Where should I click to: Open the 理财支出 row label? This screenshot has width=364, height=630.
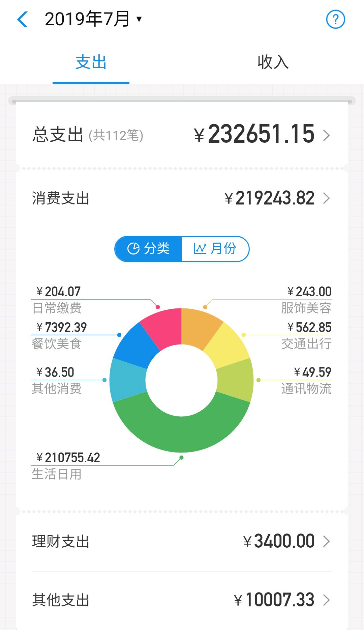click(61, 541)
